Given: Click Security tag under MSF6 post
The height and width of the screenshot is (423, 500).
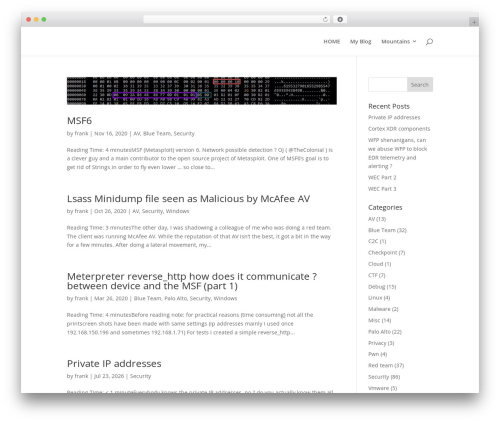Looking at the screenshot, I should click(184, 133).
